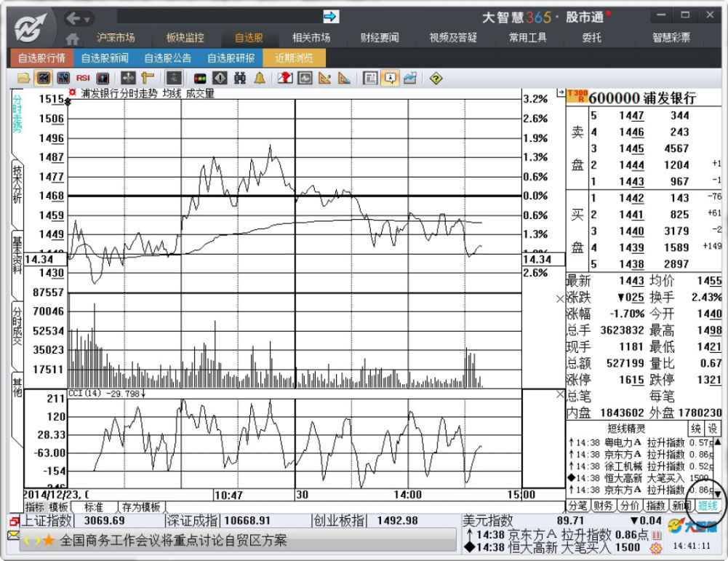Click the four-arrow move icon in toolbar
The width and height of the screenshot is (728, 561).
[128, 78]
